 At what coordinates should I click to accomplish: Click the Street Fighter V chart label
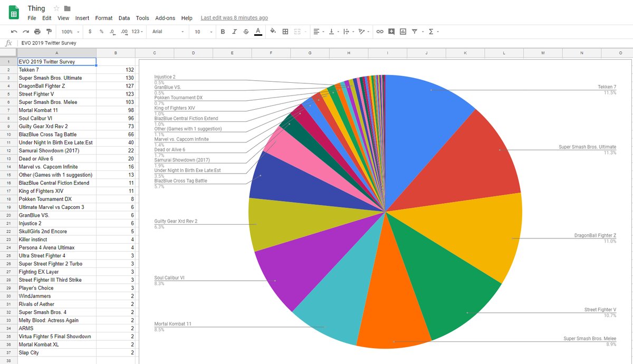click(x=600, y=310)
